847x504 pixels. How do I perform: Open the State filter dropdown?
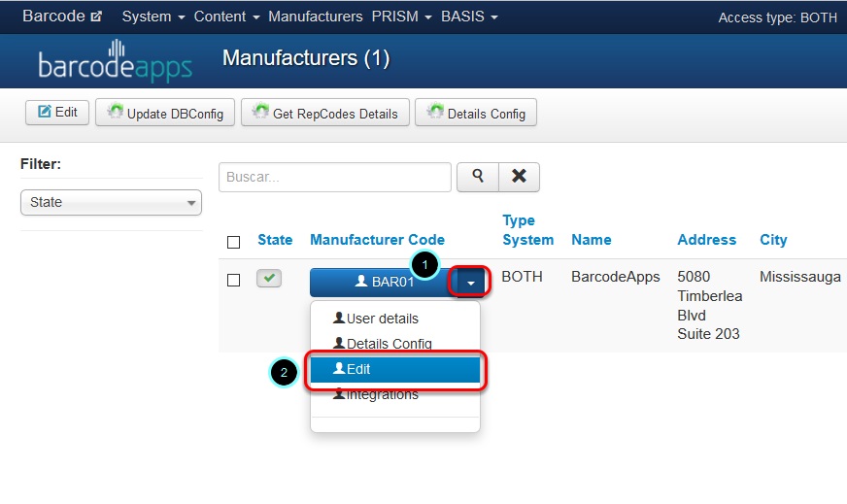click(x=112, y=203)
